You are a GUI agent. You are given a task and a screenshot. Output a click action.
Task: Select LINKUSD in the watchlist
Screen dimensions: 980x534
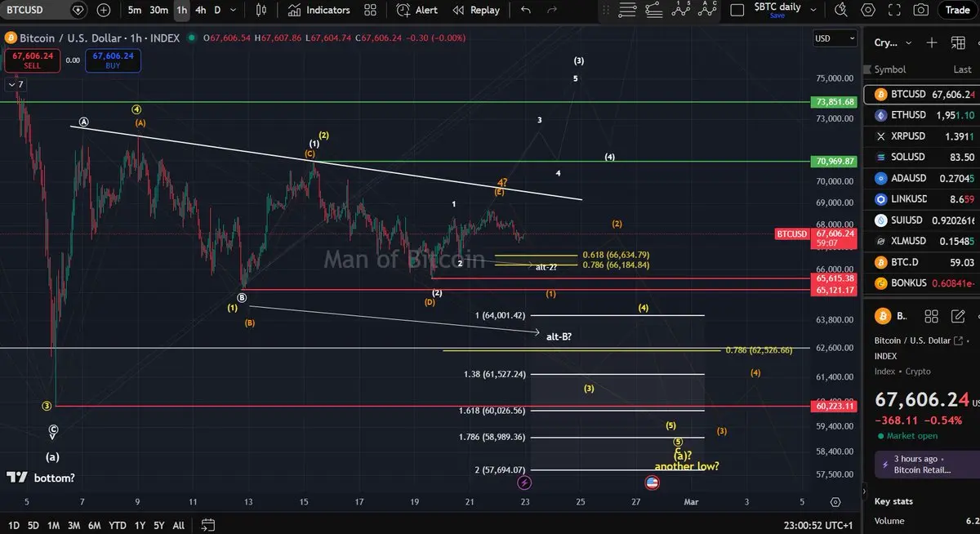click(924, 199)
